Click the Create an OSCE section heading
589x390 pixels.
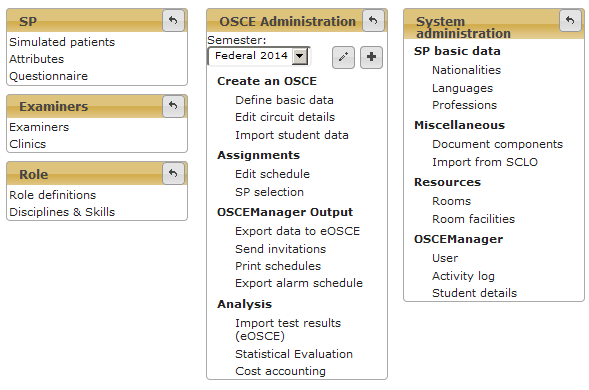[267, 81]
